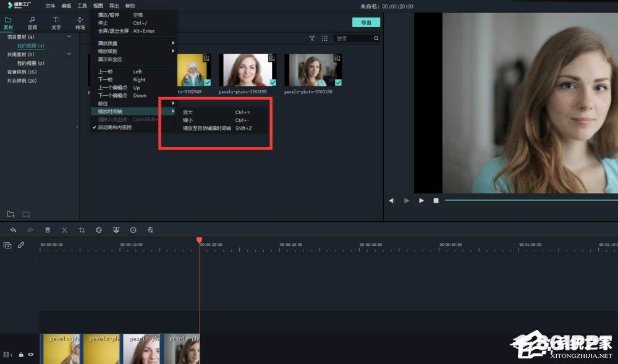
Task: Open the 帮助 menu
Action: [130, 6]
